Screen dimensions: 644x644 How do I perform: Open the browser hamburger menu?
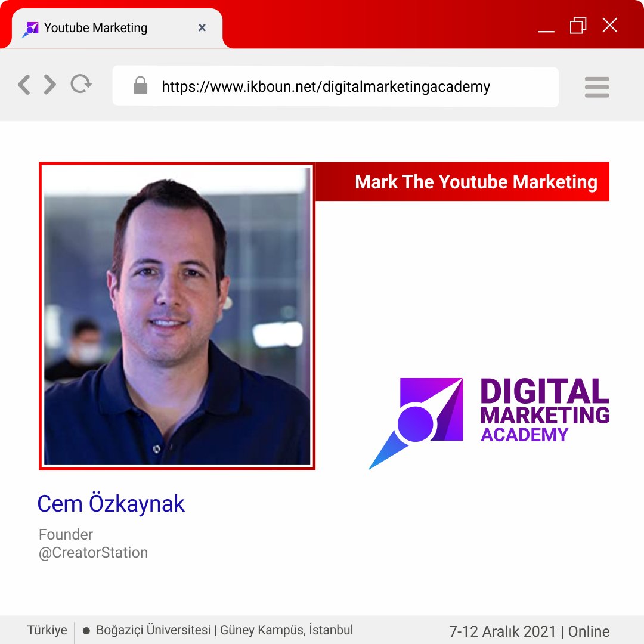tap(596, 86)
